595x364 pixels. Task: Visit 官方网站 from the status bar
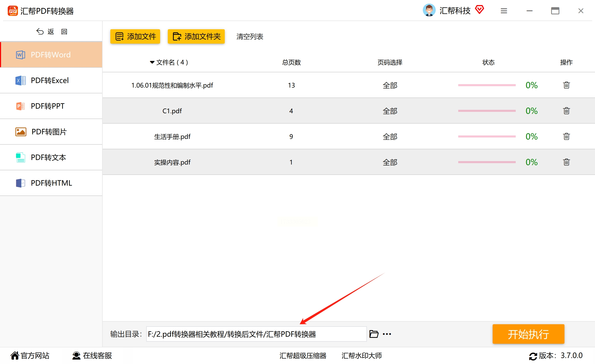click(29, 356)
